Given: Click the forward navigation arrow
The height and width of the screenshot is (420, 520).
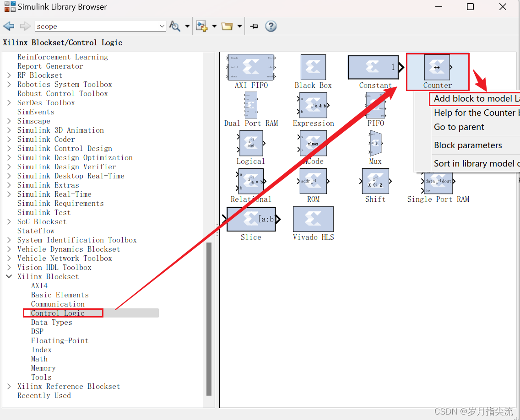Looking at the screenshot, I should [25, 26].
